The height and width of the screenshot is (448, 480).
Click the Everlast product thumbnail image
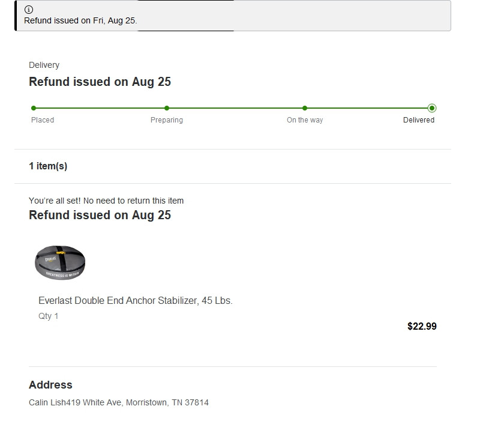(60, 263)
